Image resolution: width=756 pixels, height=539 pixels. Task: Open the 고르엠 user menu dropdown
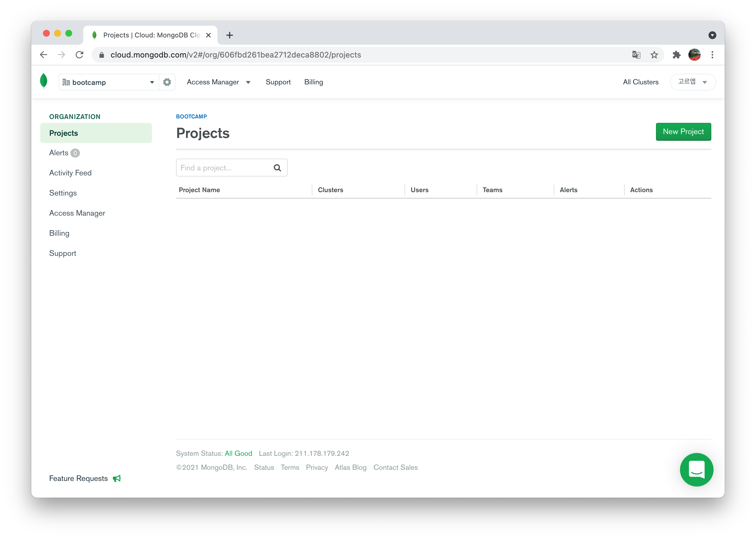tap(693, 82)
